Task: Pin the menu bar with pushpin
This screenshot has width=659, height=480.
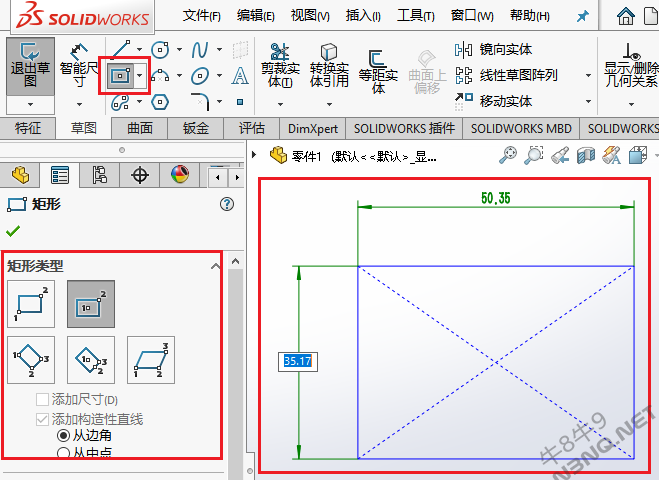Action: pyautogui.click(x=583, y=16)
